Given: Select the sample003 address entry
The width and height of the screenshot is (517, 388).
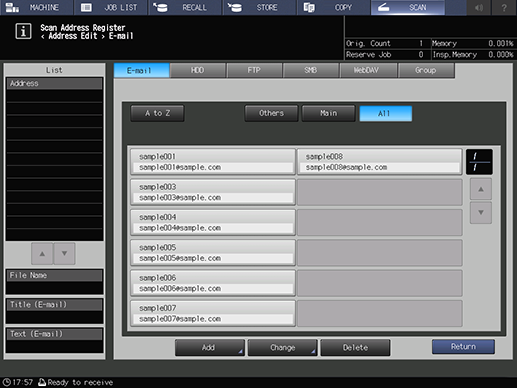Looking at the screenshot, I should click(x=213, y=192).
